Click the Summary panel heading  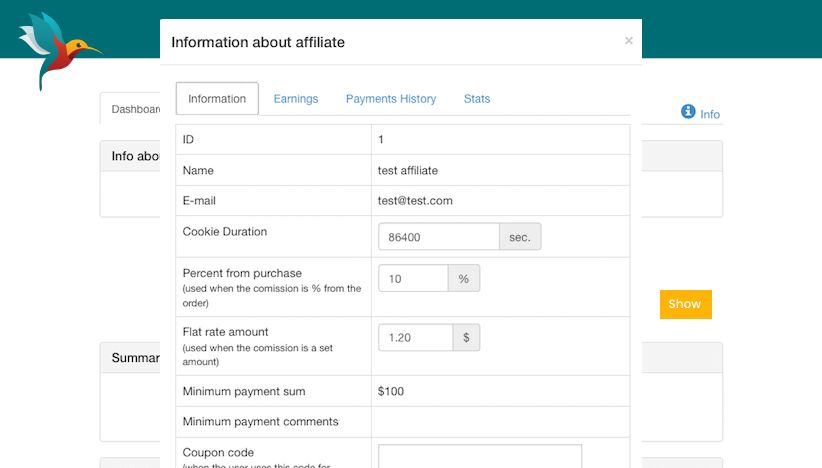pos(132,358)
